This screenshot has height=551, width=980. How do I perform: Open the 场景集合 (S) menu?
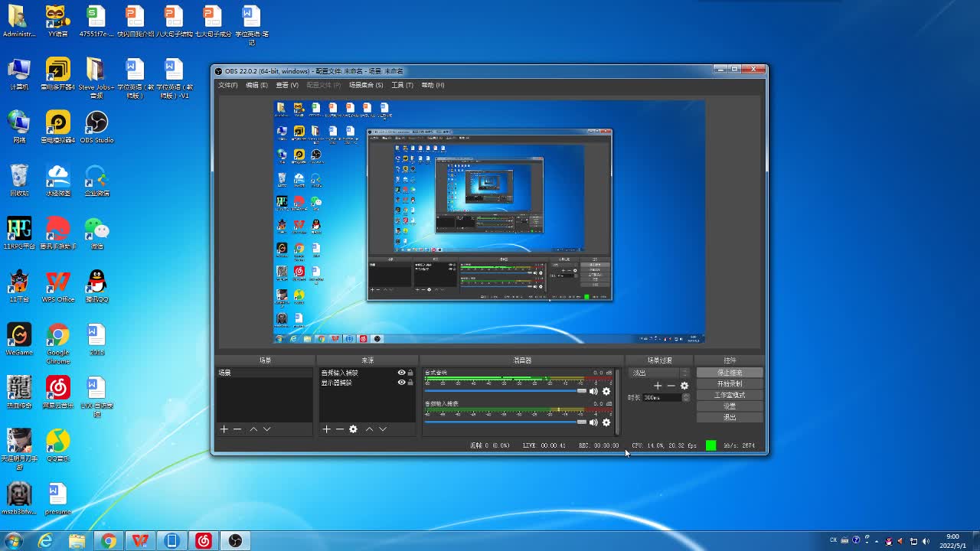366,85
